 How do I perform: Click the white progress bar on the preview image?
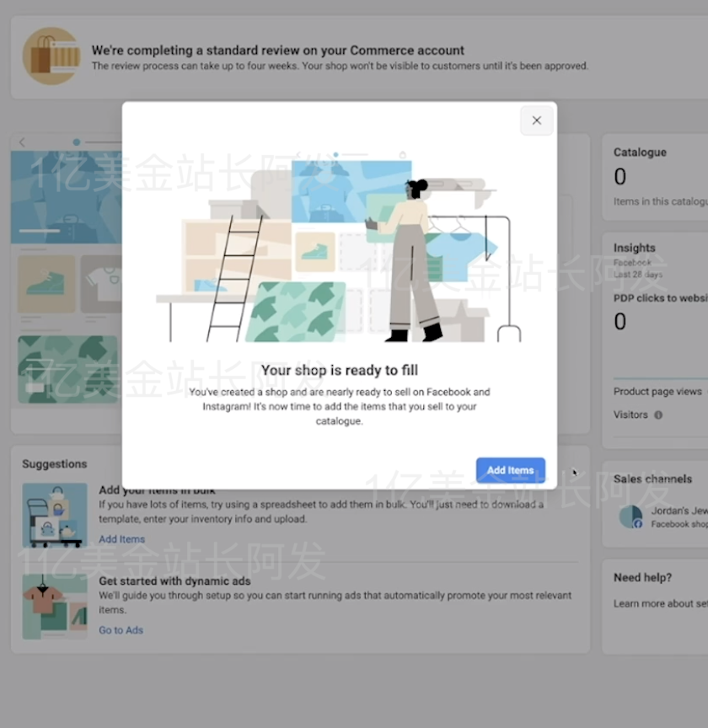(40, 229)
